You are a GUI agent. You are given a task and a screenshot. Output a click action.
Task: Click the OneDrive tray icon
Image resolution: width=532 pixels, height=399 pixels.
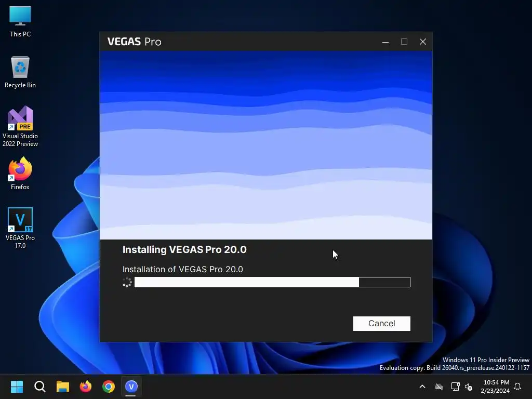click(x=439, y=387)
